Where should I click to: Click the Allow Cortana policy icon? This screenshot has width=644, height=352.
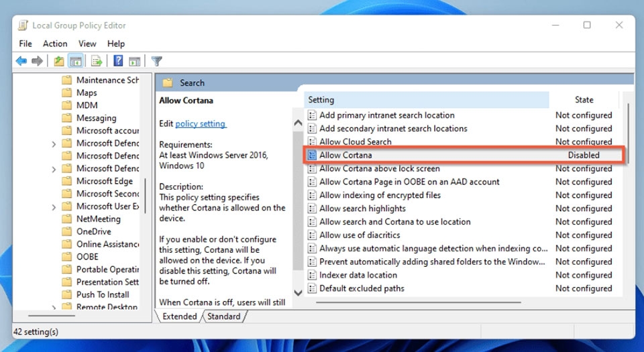[x=312, y=155]
